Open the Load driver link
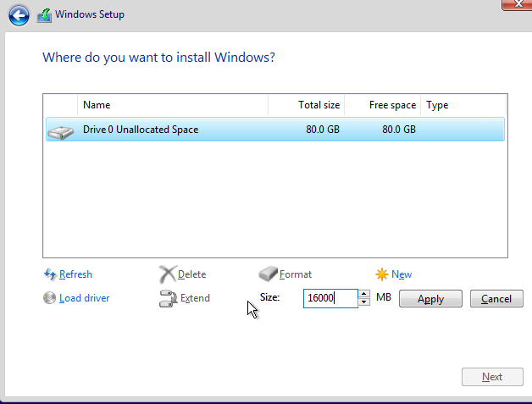Image resolution: width=532 pixels, height=404 pixels. tap(85, 298)
